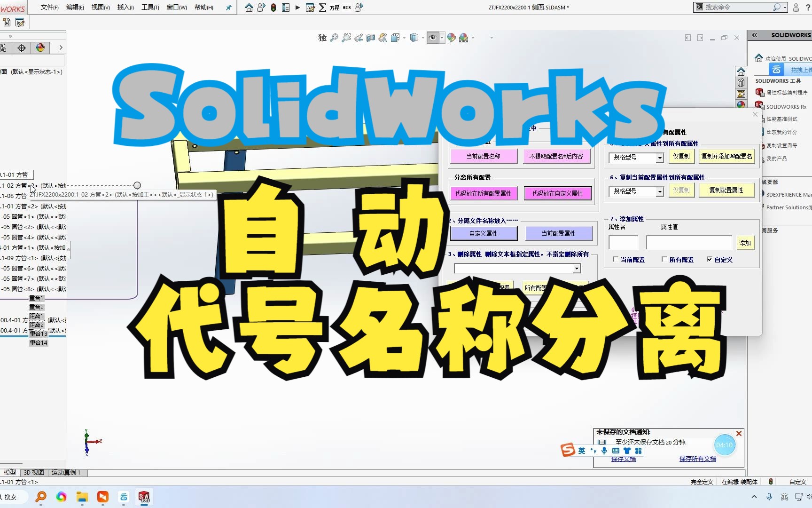812x508 pixels.
Task: Open the second 规格型号 dropdown
Action: [660, 191]
